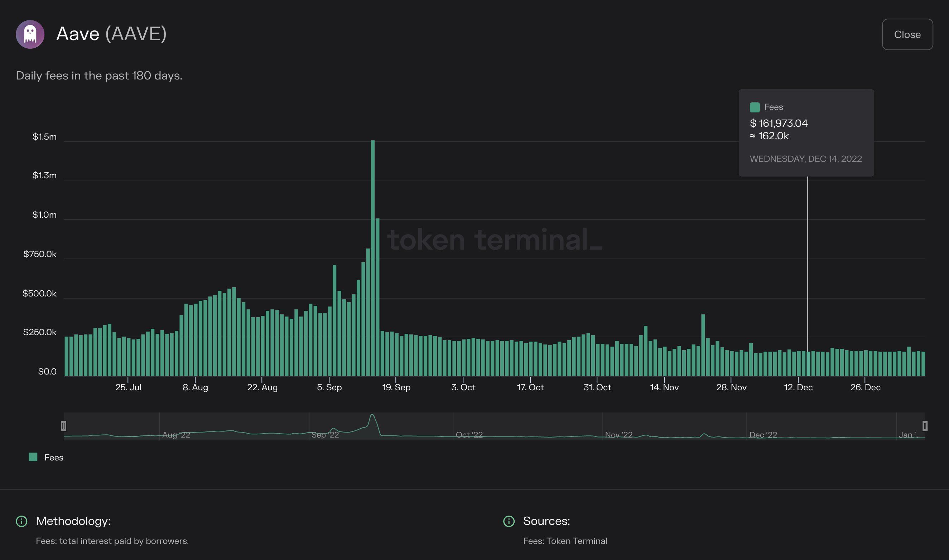Click the Nov '22 label in navigator

(618, 435)
